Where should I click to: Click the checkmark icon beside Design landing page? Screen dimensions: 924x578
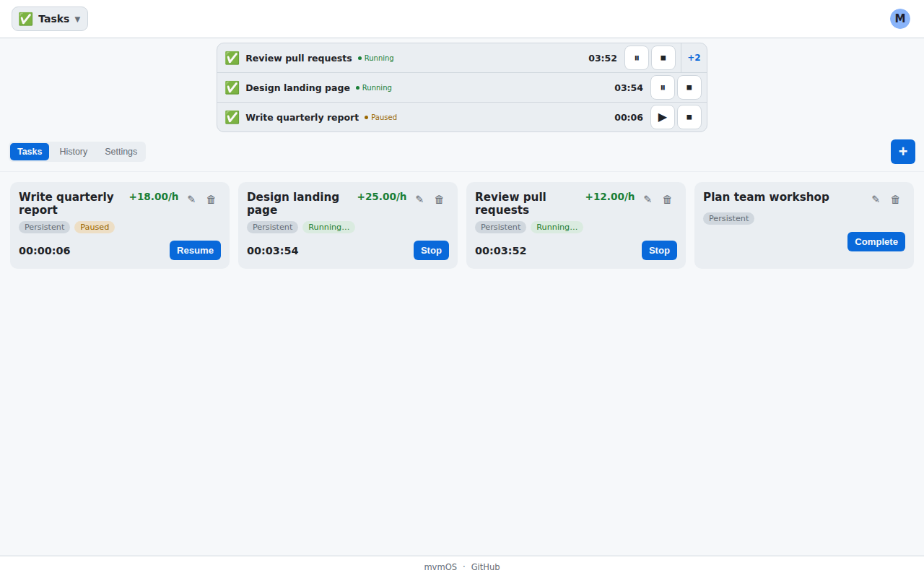point(232,87)
